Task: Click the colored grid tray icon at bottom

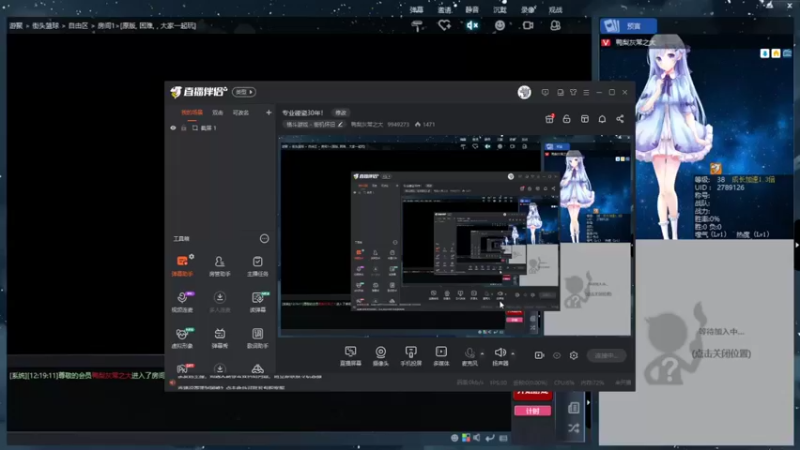Action: tap(466, 438)
